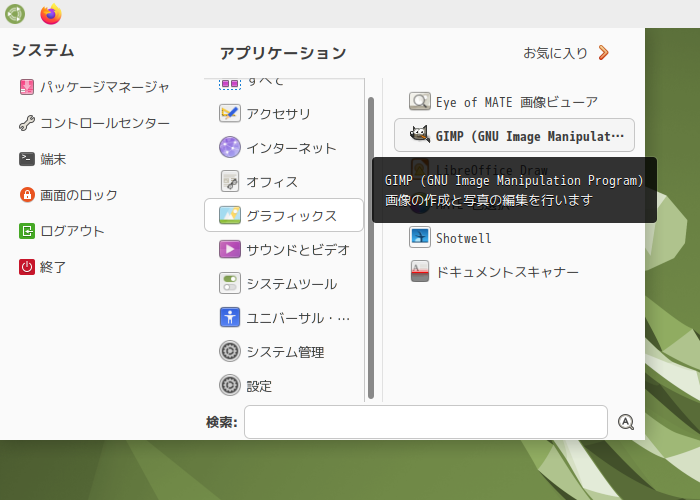Click the Graphics (グラフィックス) category icon
This screenshot has width=700, height=500.
(230, 215)
